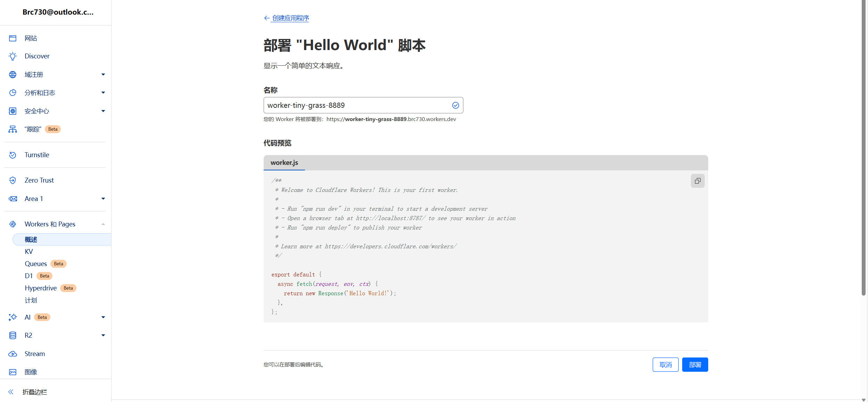Click the Area 1 envelope icon
The height and width of the screenshot is (402, 868).
click(x=13, y=199)
